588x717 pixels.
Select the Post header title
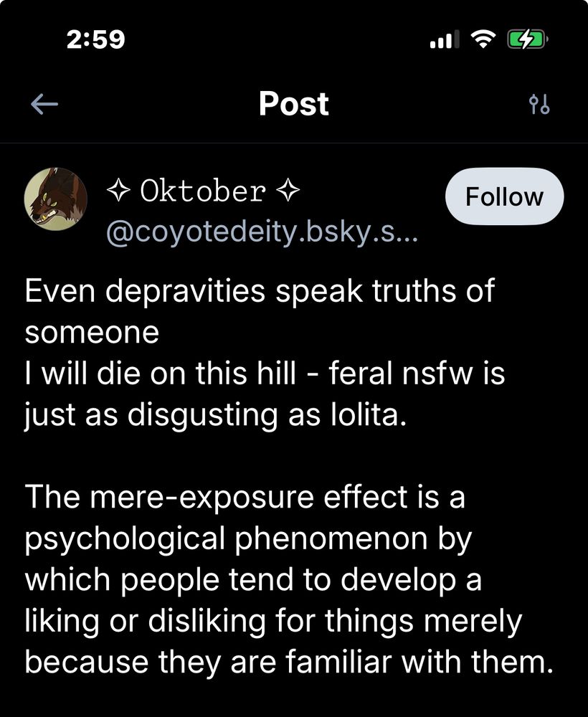click(293, 103)
